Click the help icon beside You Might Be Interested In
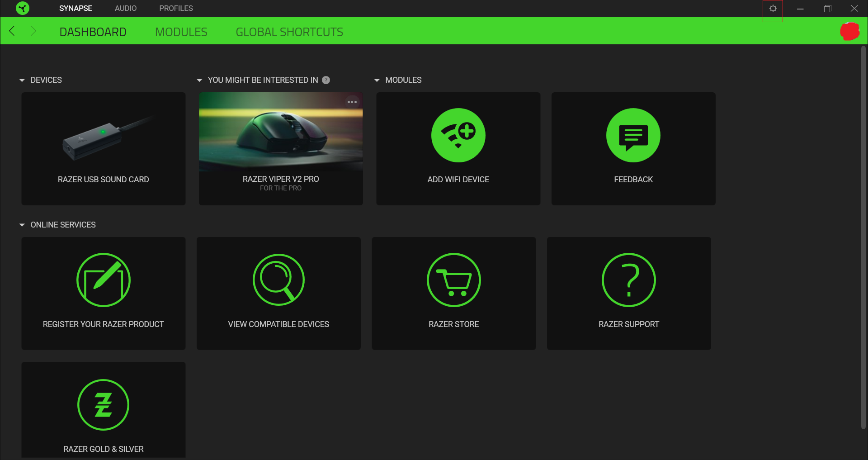 pyautogui.click(x=326, y=80)
